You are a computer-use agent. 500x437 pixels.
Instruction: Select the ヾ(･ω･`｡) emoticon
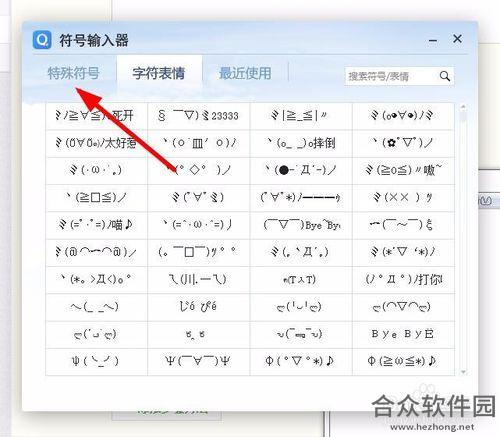point(96,171)
